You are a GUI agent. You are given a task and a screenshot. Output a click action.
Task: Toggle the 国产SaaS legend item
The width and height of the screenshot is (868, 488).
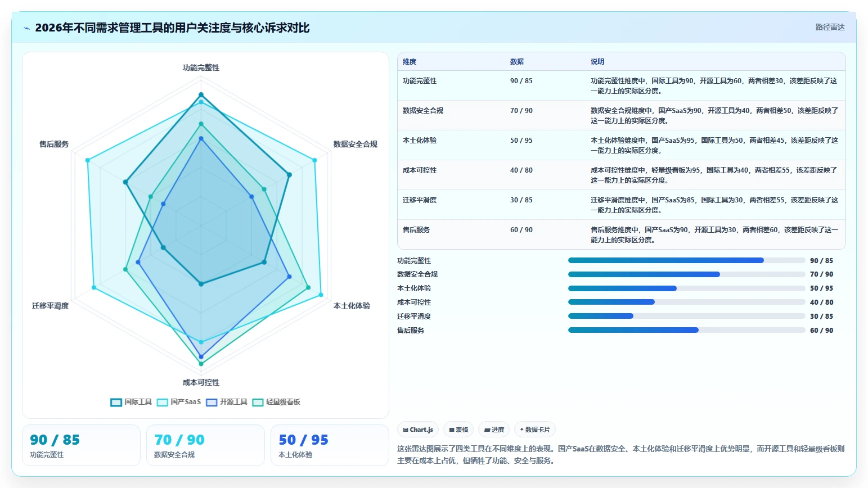coord(179,402)
